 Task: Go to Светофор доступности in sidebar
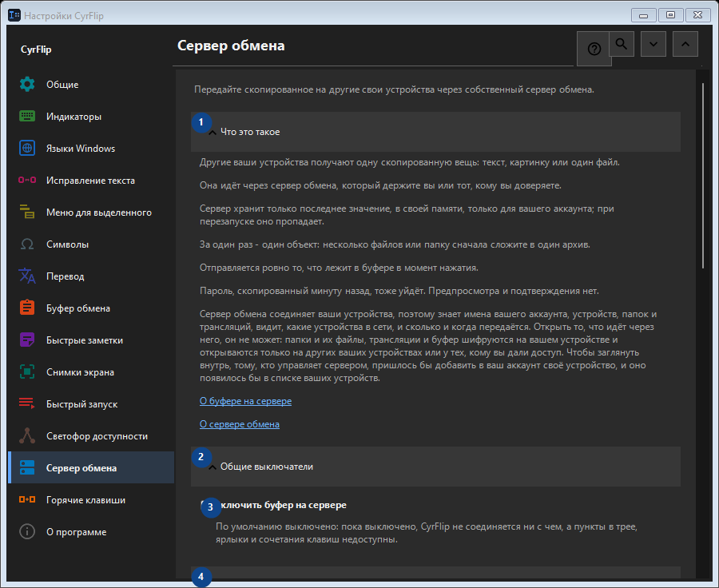[x=91, y=436]
